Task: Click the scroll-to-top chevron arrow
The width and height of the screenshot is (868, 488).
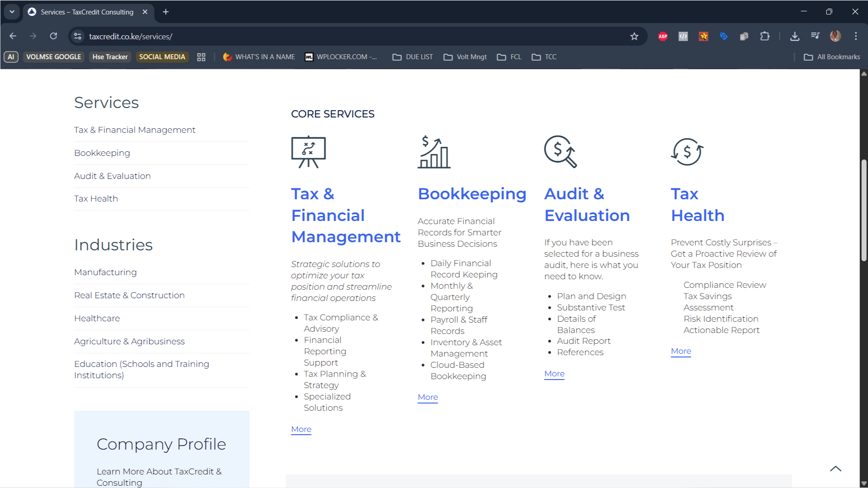Action: (x=835, y=469)
